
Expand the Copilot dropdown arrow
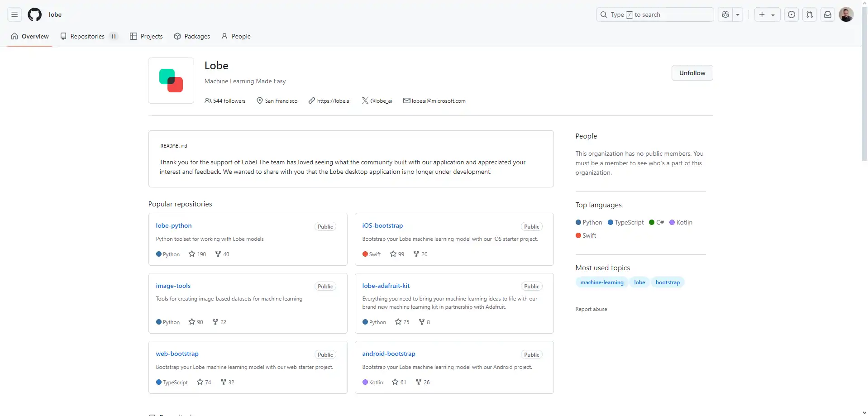738,14
